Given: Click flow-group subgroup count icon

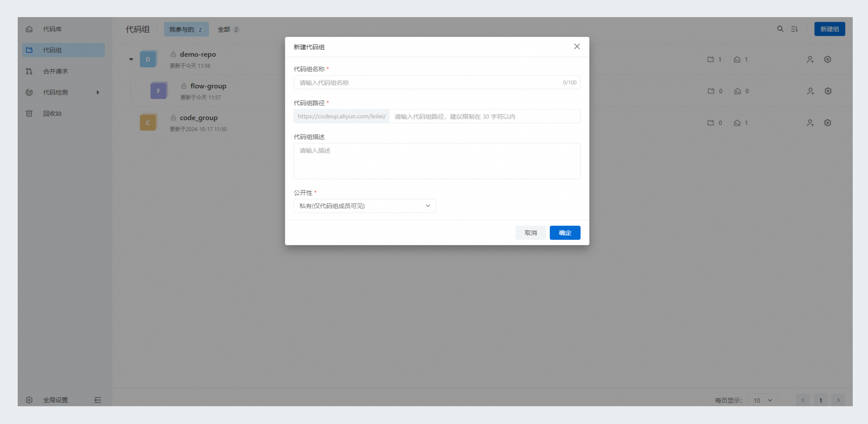Looking at the screenshot, I should tap(711, 91).
